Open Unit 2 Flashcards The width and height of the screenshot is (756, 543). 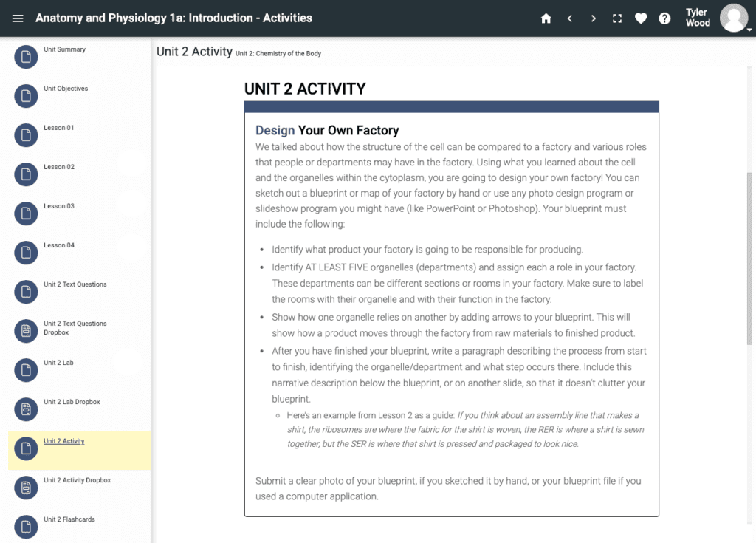[x=69, y=519]
